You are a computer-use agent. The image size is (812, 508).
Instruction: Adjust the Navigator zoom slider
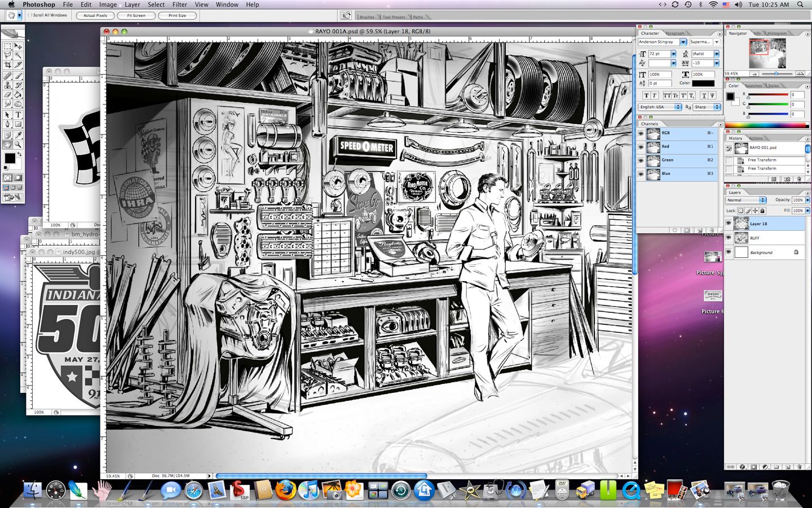pyautogui.click(x=776, y=73)
